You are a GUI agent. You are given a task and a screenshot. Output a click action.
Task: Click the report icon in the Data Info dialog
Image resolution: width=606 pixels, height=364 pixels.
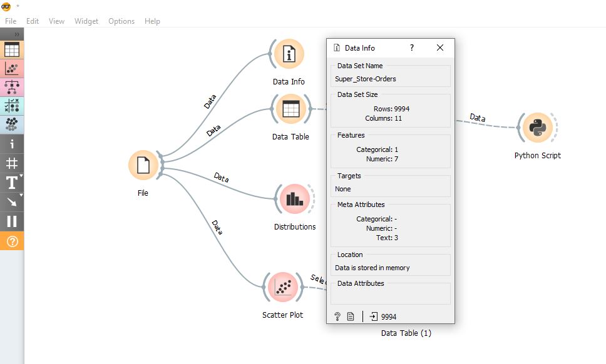pos(351,316)
